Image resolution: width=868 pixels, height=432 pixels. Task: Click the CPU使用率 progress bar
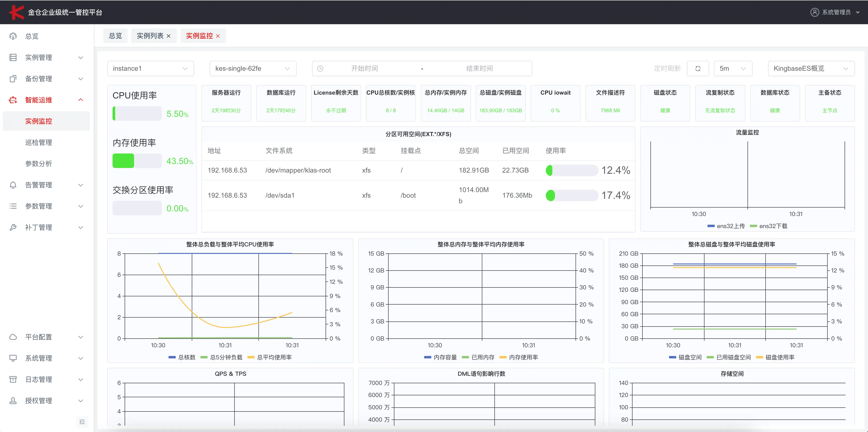coord(136,113)
